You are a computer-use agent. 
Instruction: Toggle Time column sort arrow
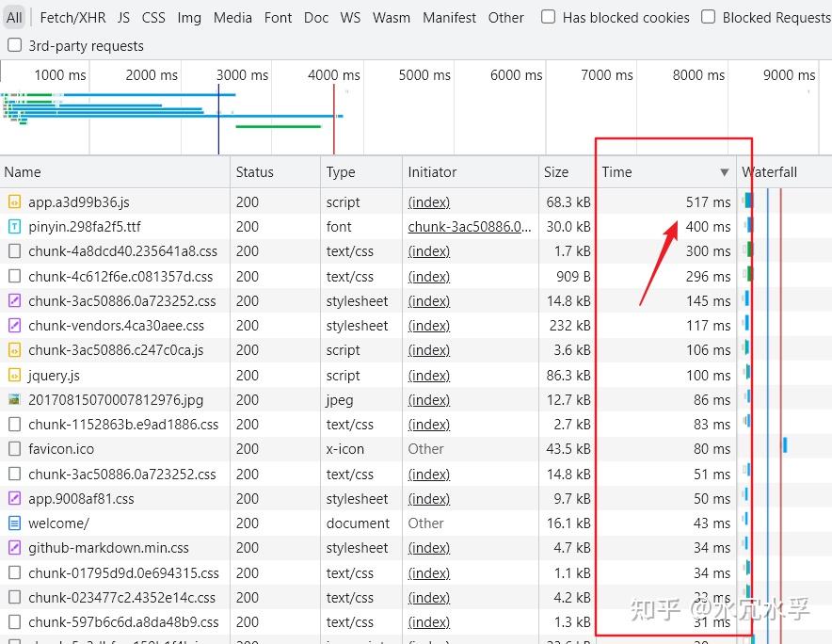coord(725,172)
